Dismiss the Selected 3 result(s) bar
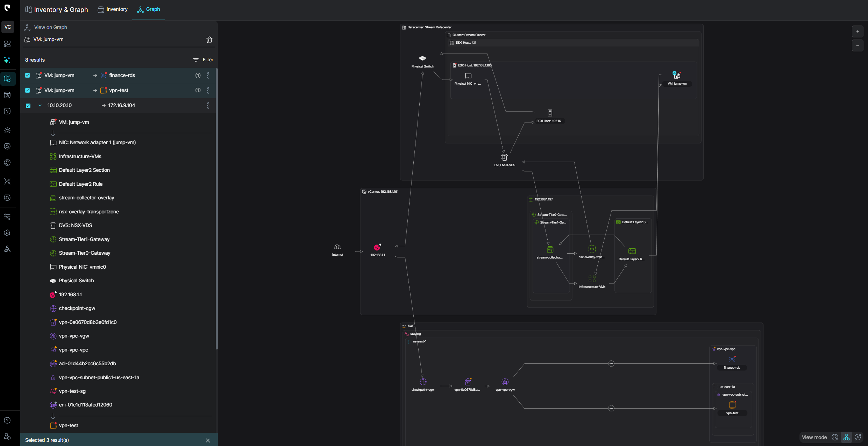 point(208,440)
